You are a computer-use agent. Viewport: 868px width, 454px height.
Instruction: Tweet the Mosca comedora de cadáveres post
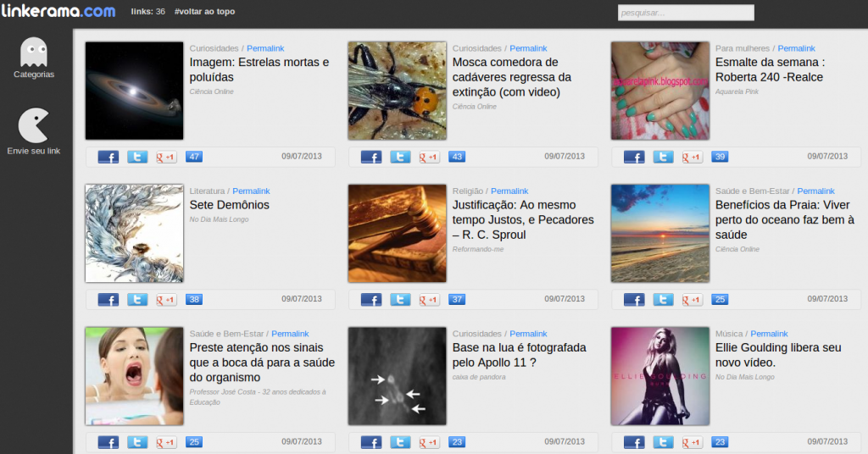tap(400, 157)
